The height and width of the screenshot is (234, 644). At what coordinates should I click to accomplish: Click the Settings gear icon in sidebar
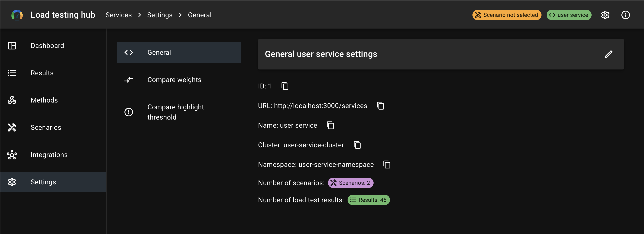point(12,182)
